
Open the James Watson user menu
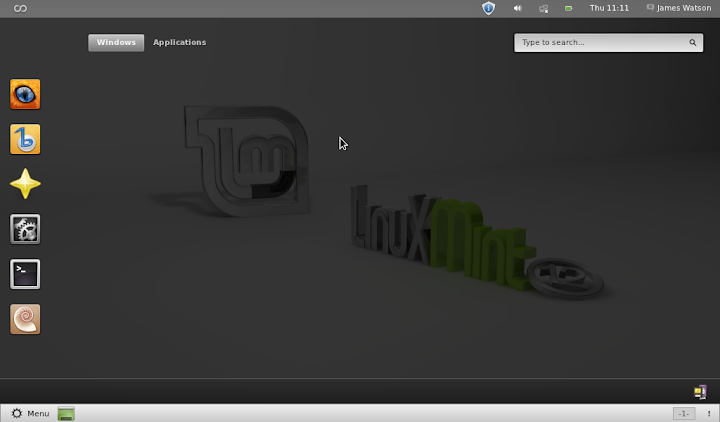point(679,8)
